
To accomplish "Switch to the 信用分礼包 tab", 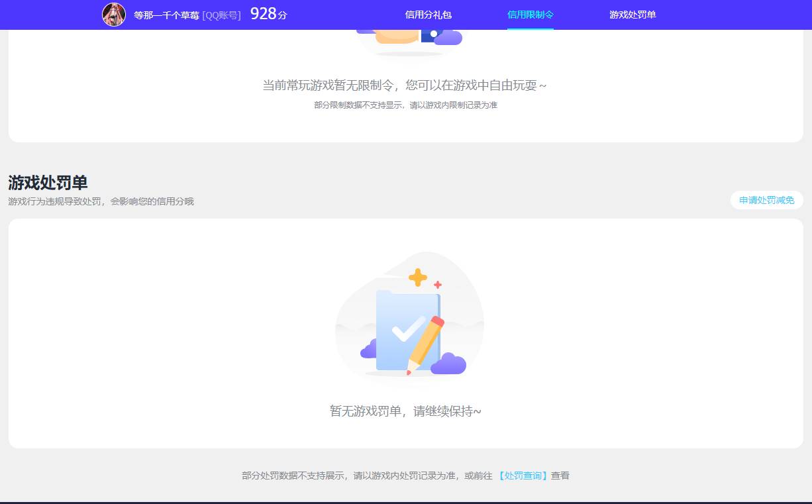I will (427, 15).
